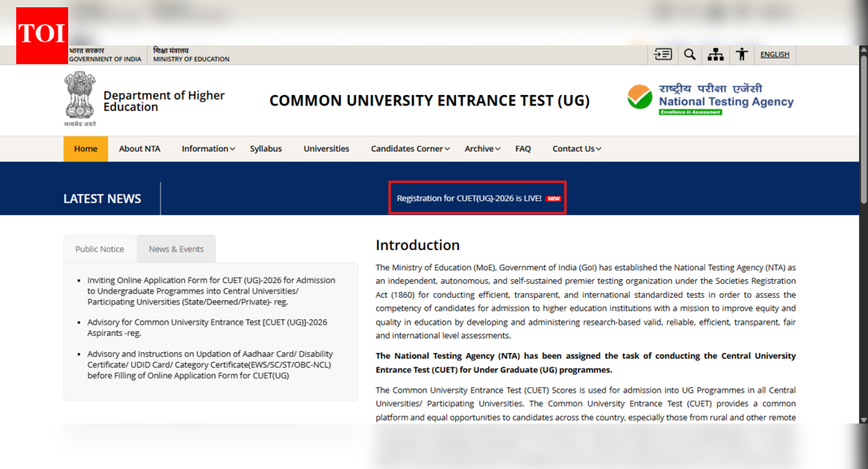Expand the Information dropdown menu
Image resolution: width=868 pixels, height=469 pixels.
click(208, 148)
